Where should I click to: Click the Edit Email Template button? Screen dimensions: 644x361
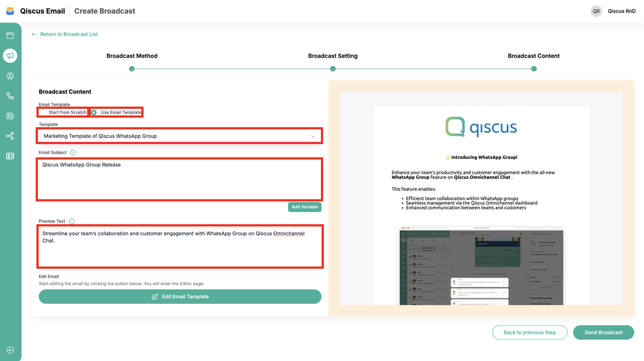[180, 297]
